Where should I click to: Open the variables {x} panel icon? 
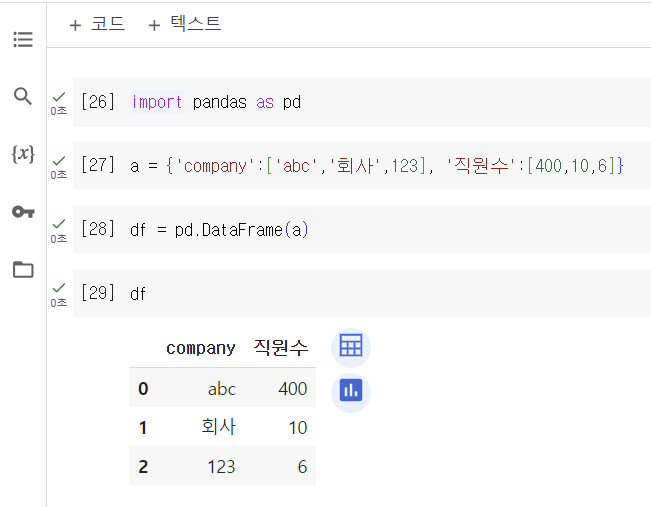coord(23,154)
